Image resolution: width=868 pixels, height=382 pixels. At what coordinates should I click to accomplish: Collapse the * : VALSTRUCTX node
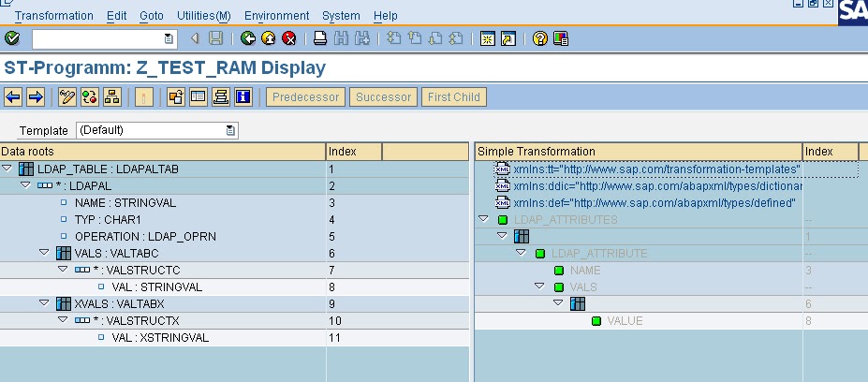pyautogui.click(x=63, y=319)
